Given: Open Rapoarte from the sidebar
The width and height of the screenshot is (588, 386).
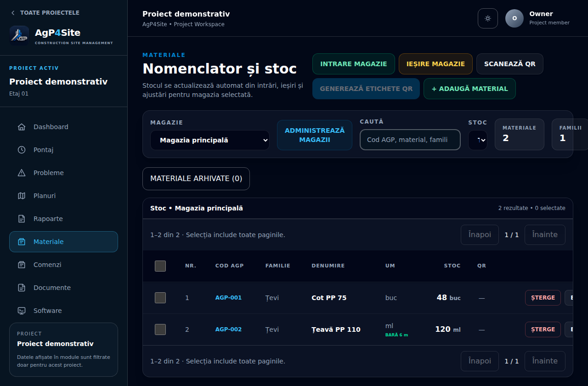Looking at the screenshot, I should click(x=63, y=219).
